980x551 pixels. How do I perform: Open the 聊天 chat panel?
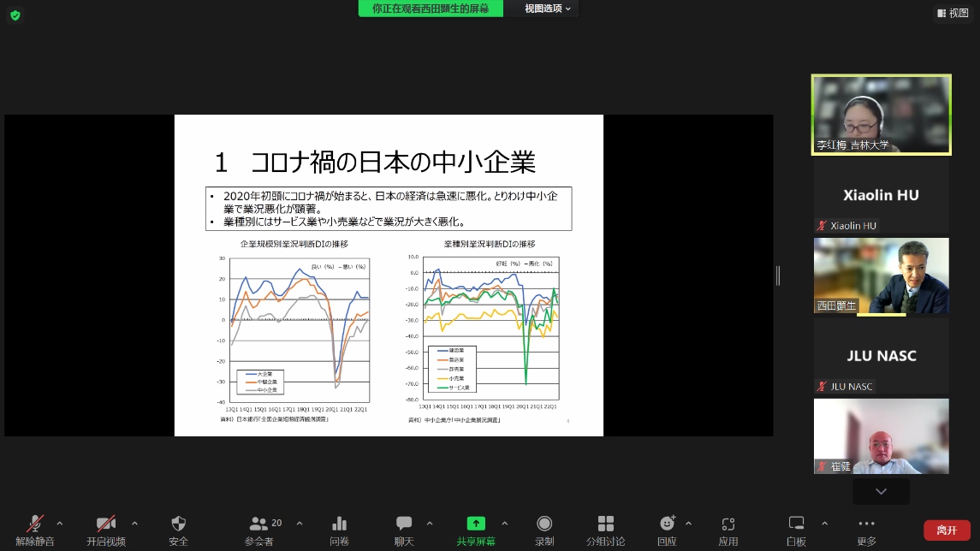[x=404, y=530]
